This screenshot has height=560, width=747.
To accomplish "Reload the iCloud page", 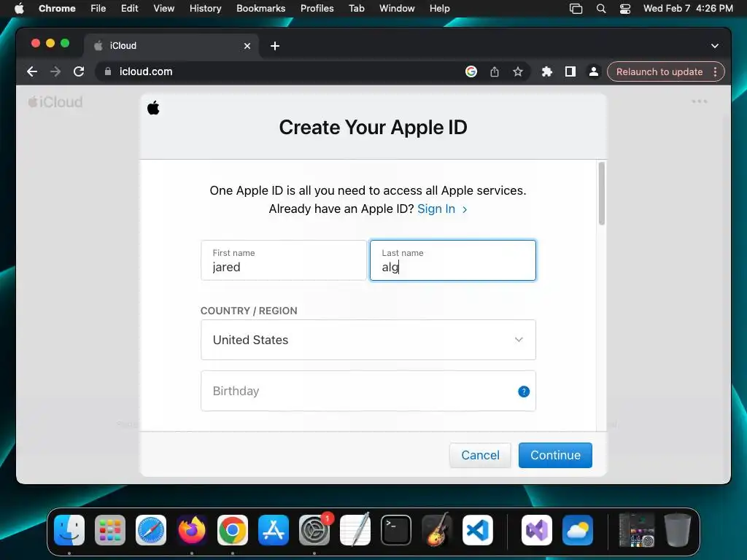I will [79, 71].
